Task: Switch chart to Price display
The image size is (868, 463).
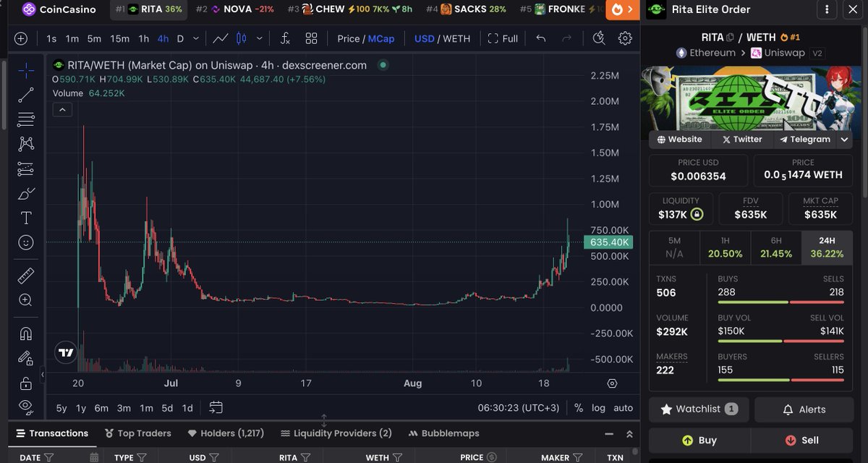Action: [x=349, y=38]
